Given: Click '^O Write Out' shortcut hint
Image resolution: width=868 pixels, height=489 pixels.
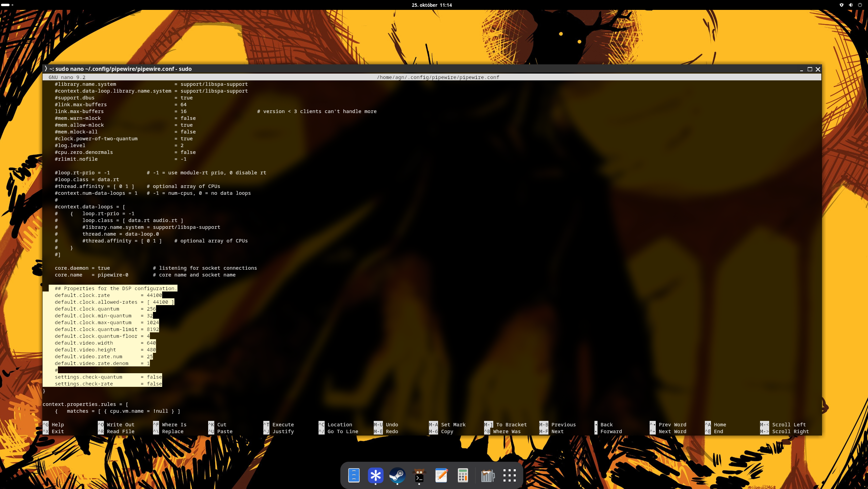Looking at the screenshot, I should pos(116,425).
